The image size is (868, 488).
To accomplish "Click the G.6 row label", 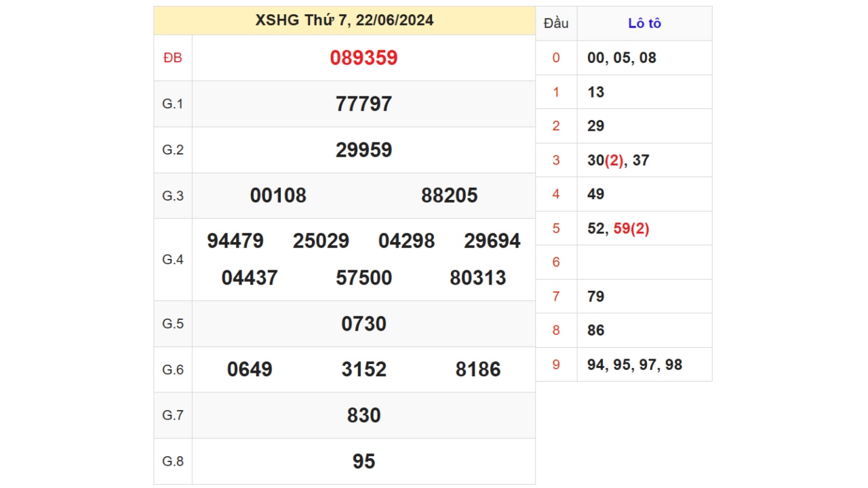I will (173, 369).
